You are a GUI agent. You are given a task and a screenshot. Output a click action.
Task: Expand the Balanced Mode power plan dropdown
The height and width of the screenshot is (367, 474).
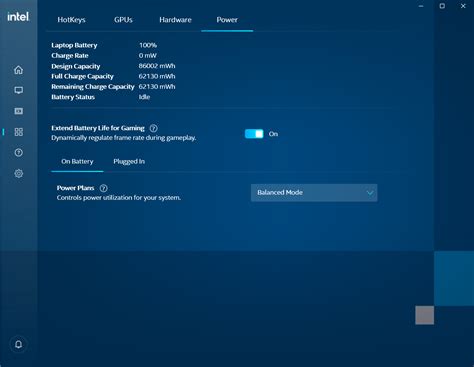(x=314, y=193)
